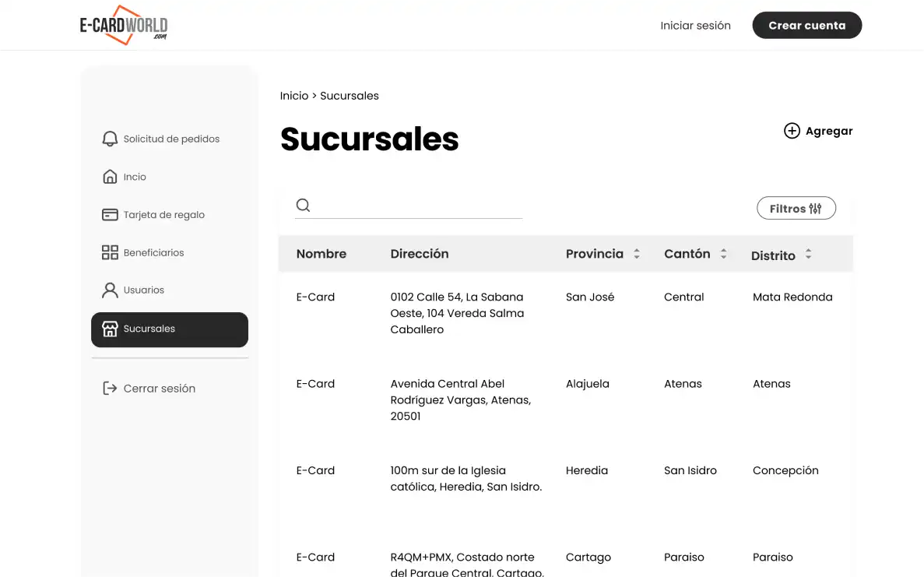Image resolution: width=924 pixels, height=577 pixels.
Task: Click the Beneficiarios grid icon
Action: pyautogui.click(x=110, y=252)
